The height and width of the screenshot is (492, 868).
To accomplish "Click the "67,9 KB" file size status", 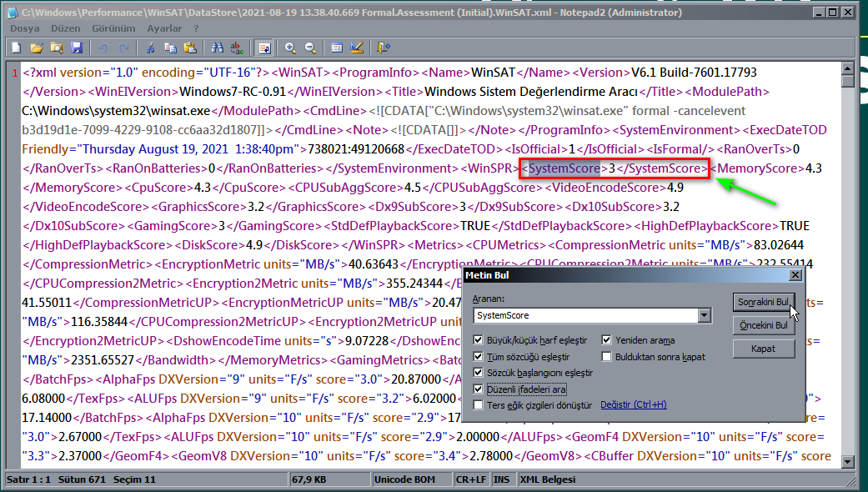I will [309, 479].
